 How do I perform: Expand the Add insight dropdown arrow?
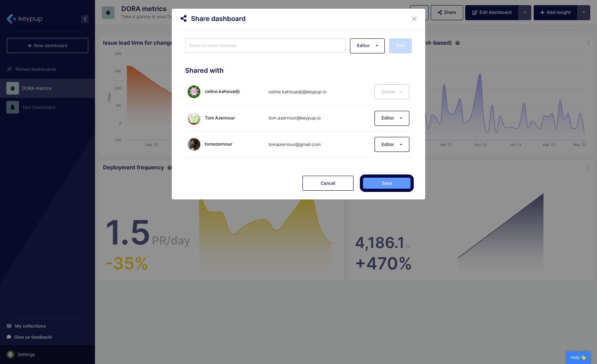click(x=584, y=13)
